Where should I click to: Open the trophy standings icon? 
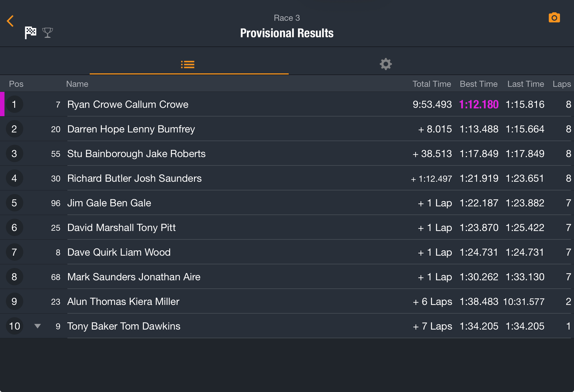click(48, 33)
